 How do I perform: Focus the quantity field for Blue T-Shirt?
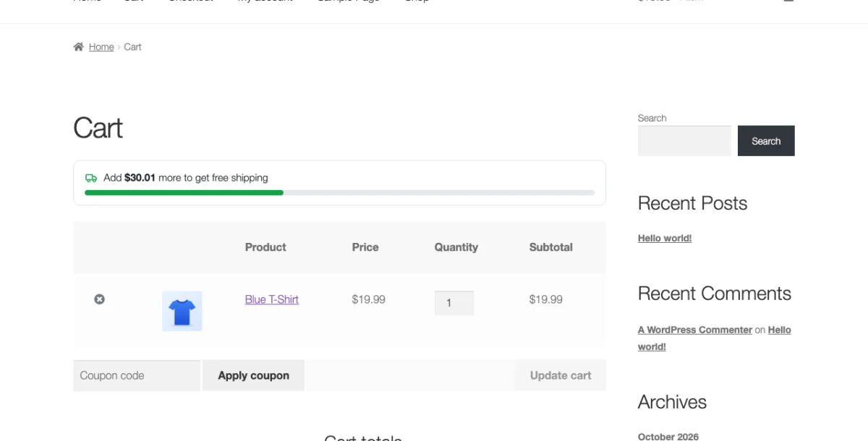[454, 303]
